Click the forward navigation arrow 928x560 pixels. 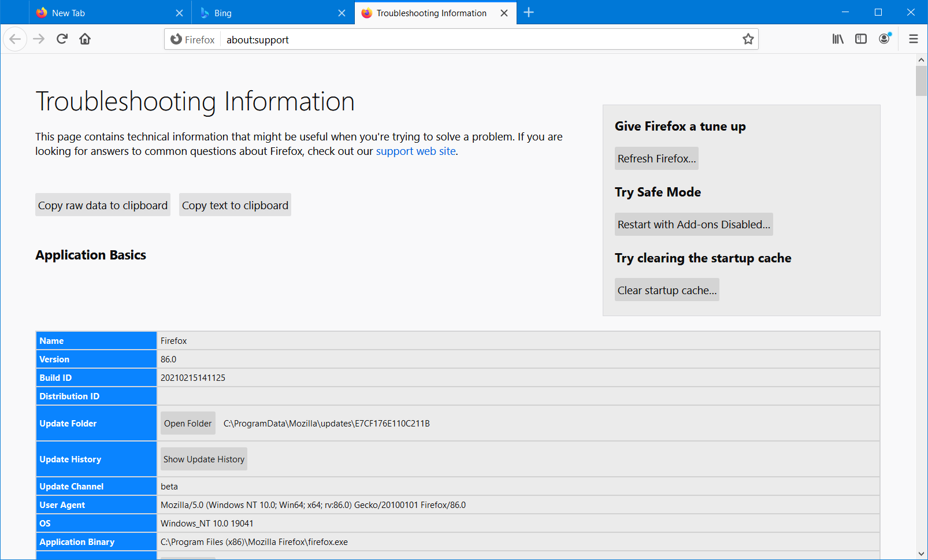[x=39, y=39]
